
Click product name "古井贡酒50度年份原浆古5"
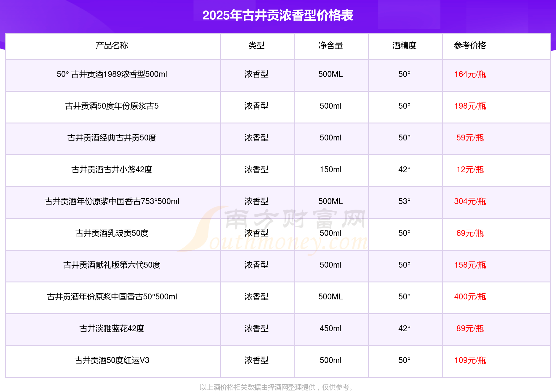112,106
